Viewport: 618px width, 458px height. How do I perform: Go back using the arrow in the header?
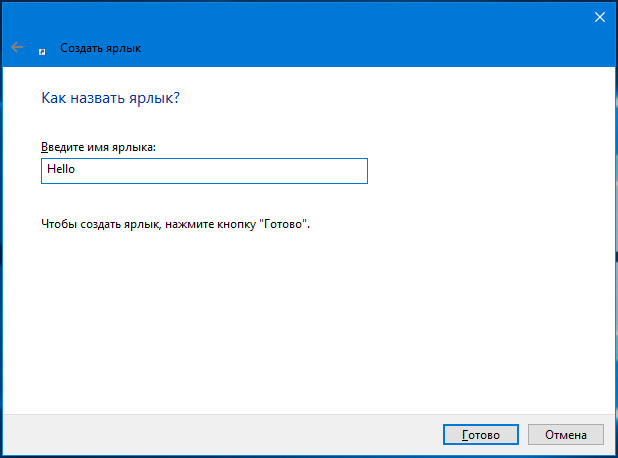(17, 47)
